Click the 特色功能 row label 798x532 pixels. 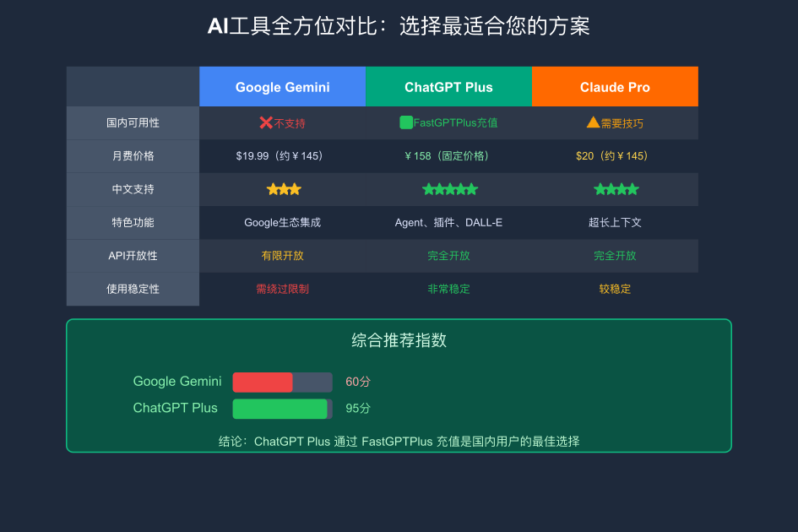133,222
